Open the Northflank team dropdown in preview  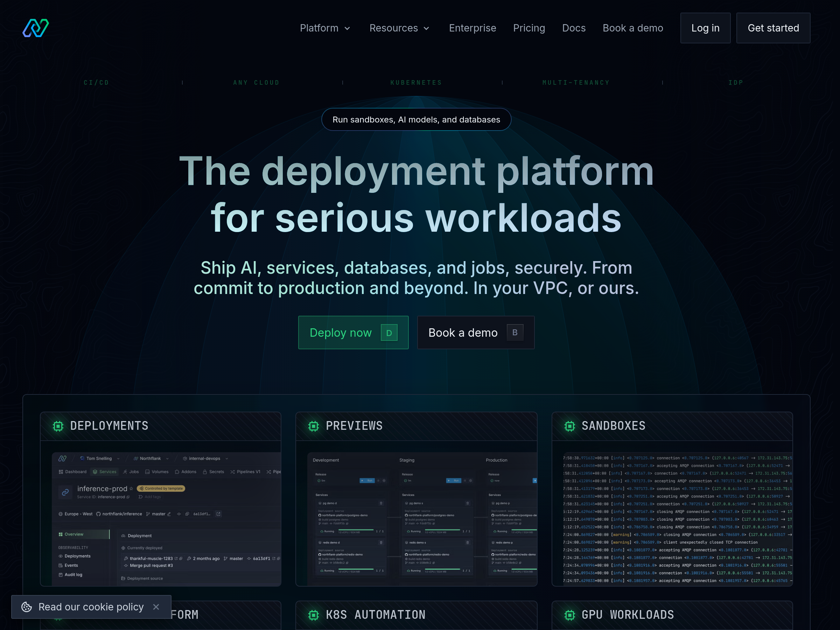(x=151, y=458)
